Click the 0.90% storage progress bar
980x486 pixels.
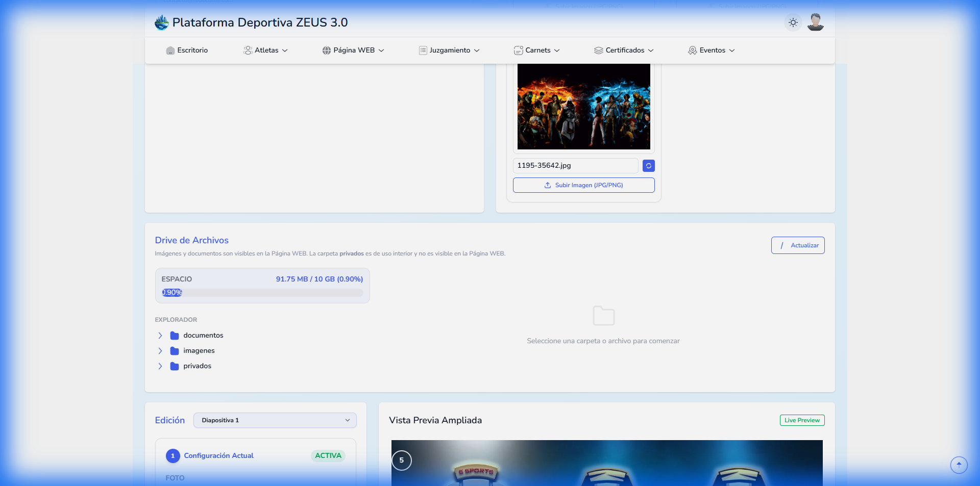pos(262,293)
